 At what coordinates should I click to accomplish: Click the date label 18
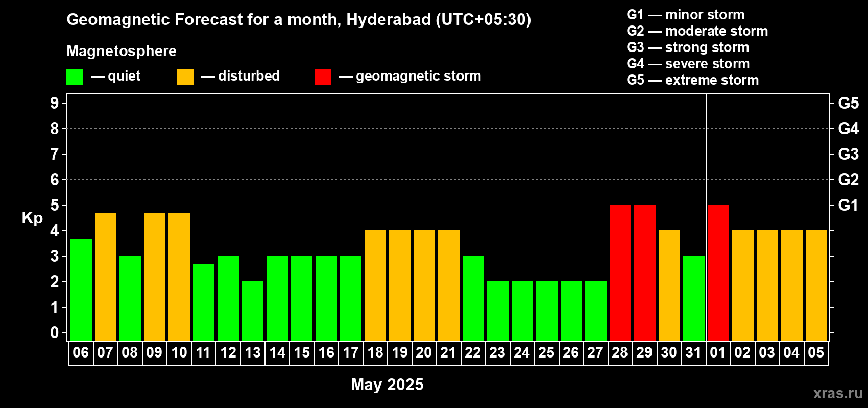click(375, 352)
